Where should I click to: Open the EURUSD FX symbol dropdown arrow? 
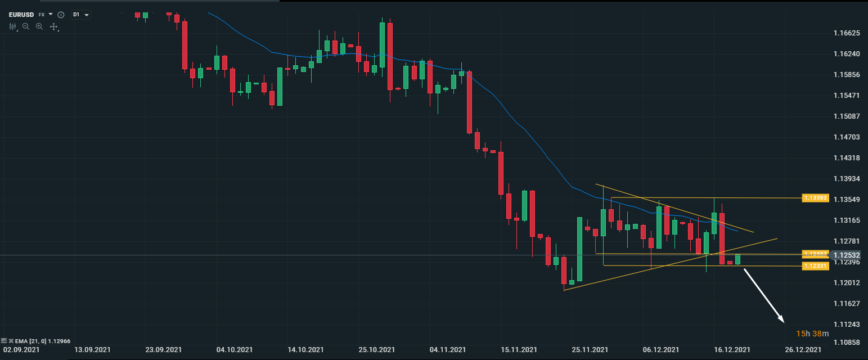(x=51, y=14)
